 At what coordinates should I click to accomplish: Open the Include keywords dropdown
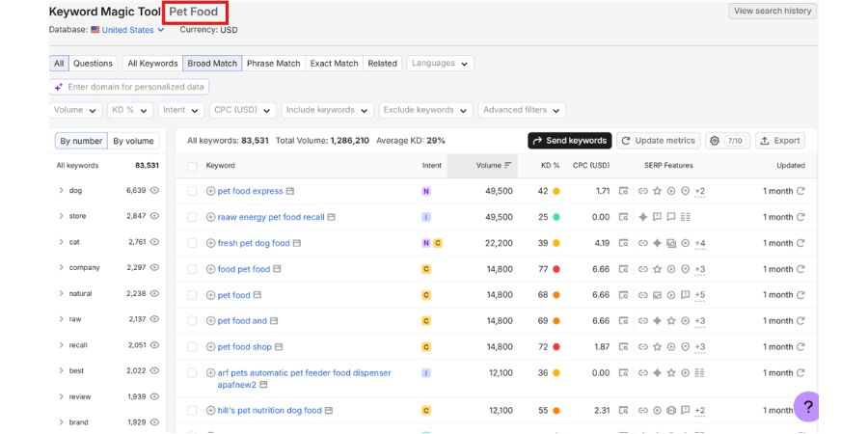(x=328, y=110)
